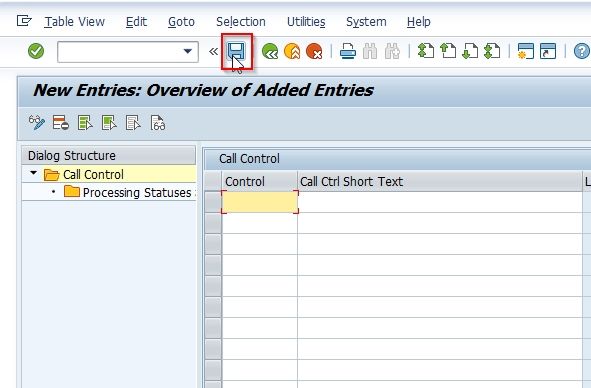Screen dimensions: 591x388
Task: Click the yellow Exit icon
Action: tap(292, 51)
